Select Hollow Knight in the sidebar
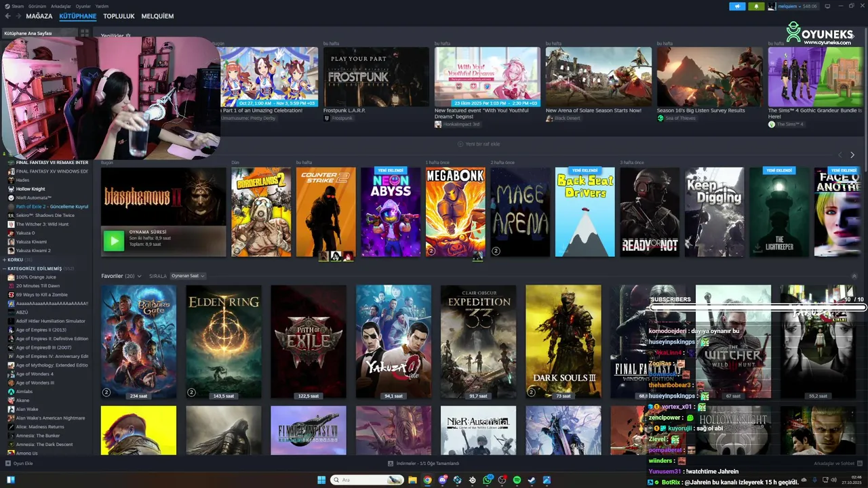Screen dimensions: 868x488 (x=47, y=189)
